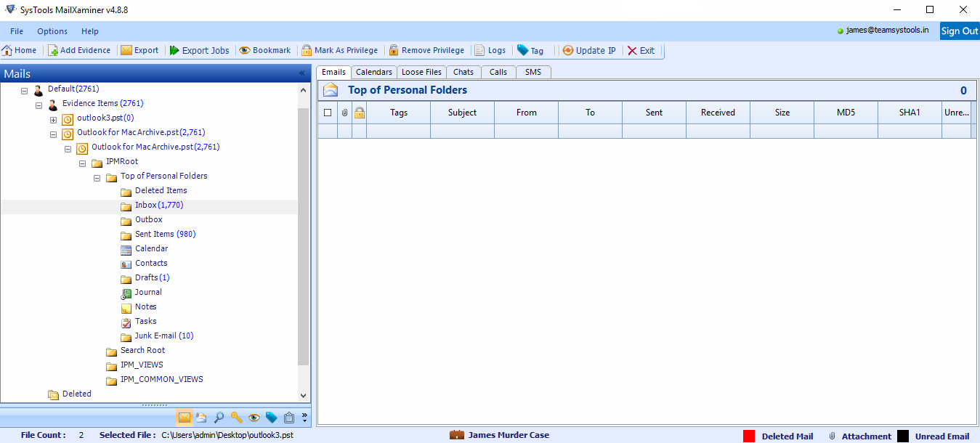Open Export Jobs from the toolbar

pyautogui.click(x=199, y=51)
